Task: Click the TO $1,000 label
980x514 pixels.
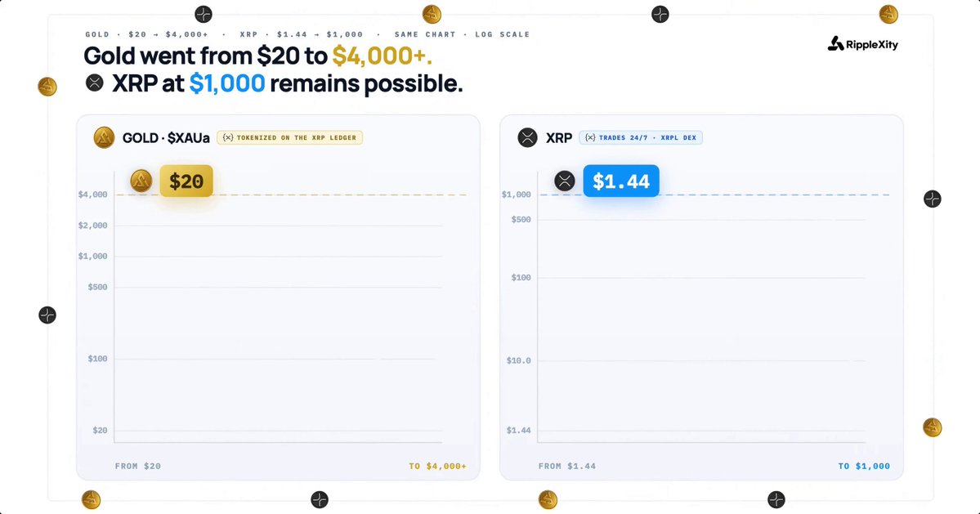Action: (x=864, y=466)
